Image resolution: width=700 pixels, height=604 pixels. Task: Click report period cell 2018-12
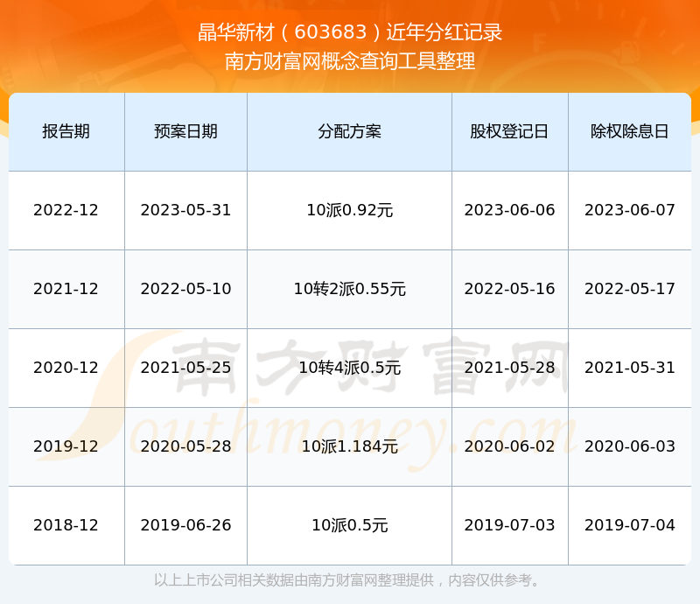(x=66, y=524)
